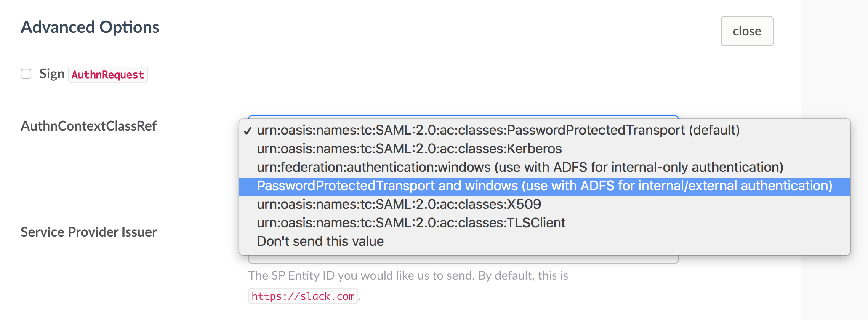Click the Advanced Options heading
The height and width of the screenshot is (320, 868).
coord(90,27)
